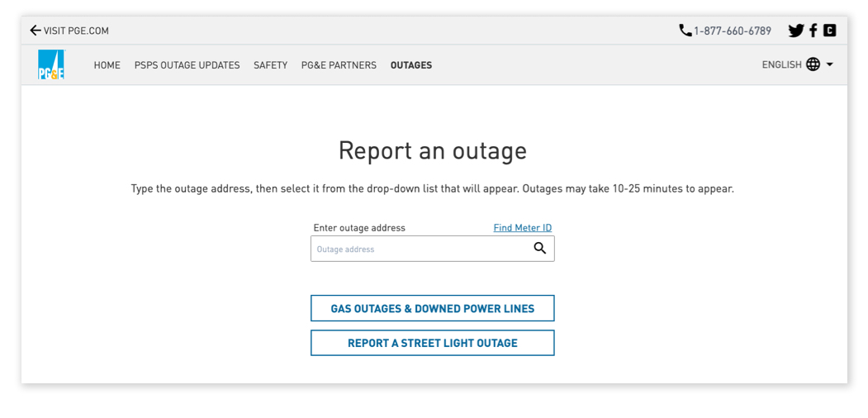Click the ENGLISH language label
The height and width of the screenshot is (418, 868).
tap(781, 64)
